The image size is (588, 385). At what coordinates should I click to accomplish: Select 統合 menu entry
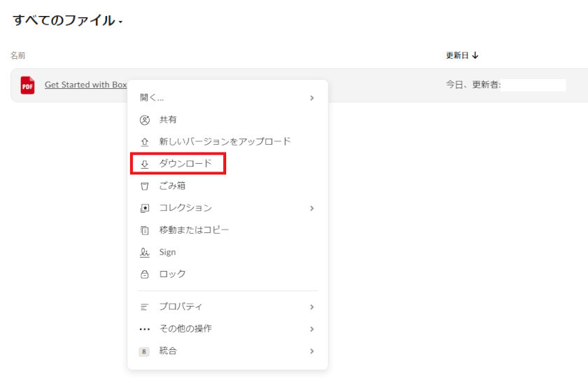click(168, 351)
